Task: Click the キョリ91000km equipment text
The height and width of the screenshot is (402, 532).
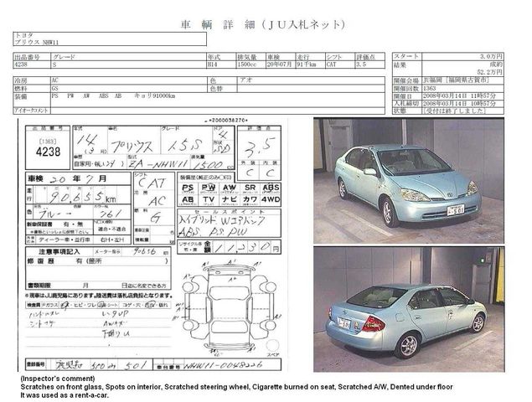Action: [155, 96]
